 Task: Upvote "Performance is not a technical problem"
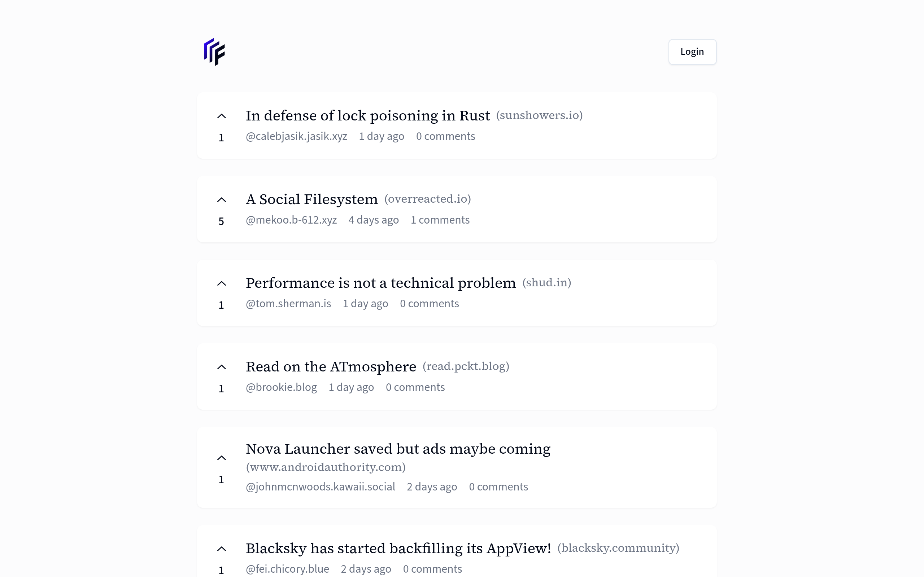click(222, 283)
